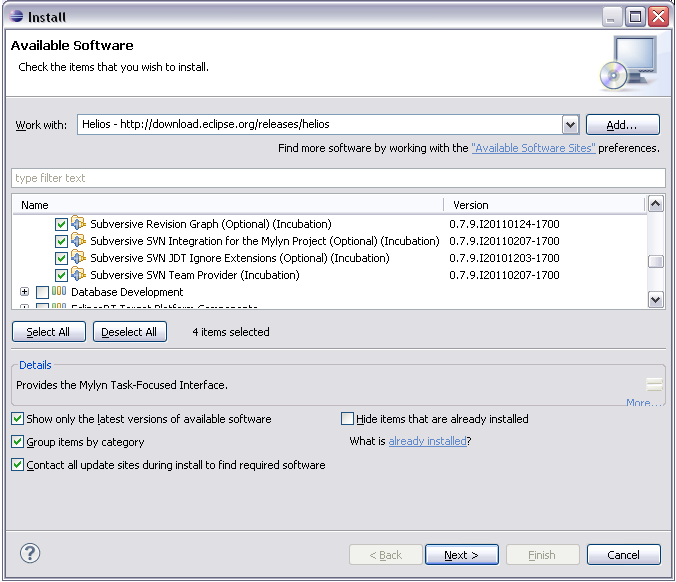Click the Deselect All button

coord(130,332)
